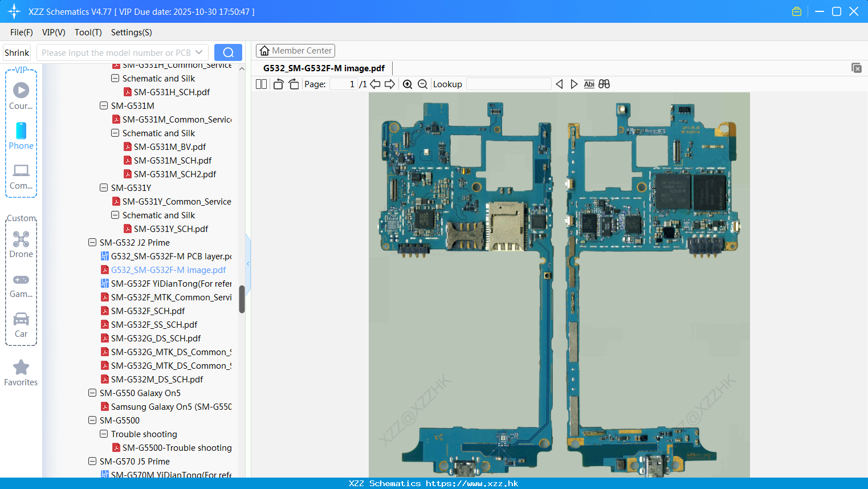Find next lookup result
Image resolution: width=868 pixels, height=489 pixels.
coord(574,84)
